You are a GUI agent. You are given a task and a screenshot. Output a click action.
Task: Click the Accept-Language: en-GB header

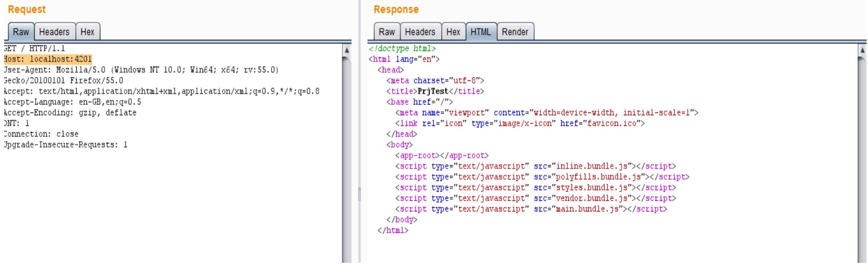tap(73, 102)
